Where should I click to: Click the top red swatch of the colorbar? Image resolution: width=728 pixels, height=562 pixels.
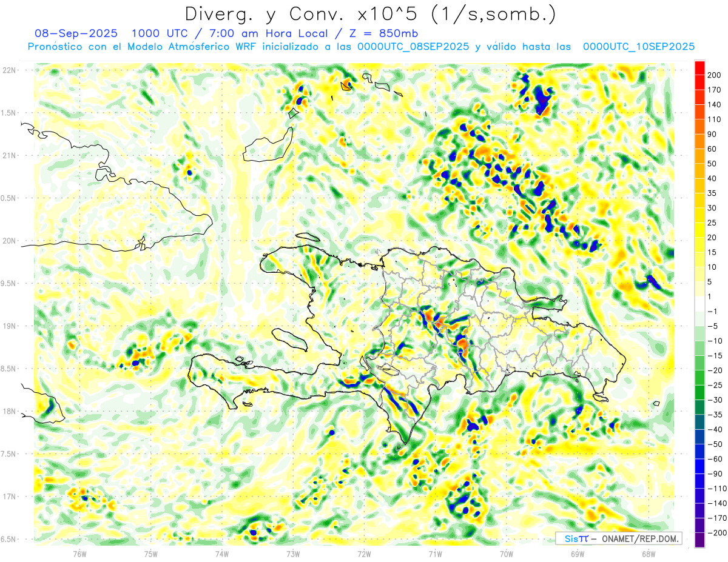[699, 68]
